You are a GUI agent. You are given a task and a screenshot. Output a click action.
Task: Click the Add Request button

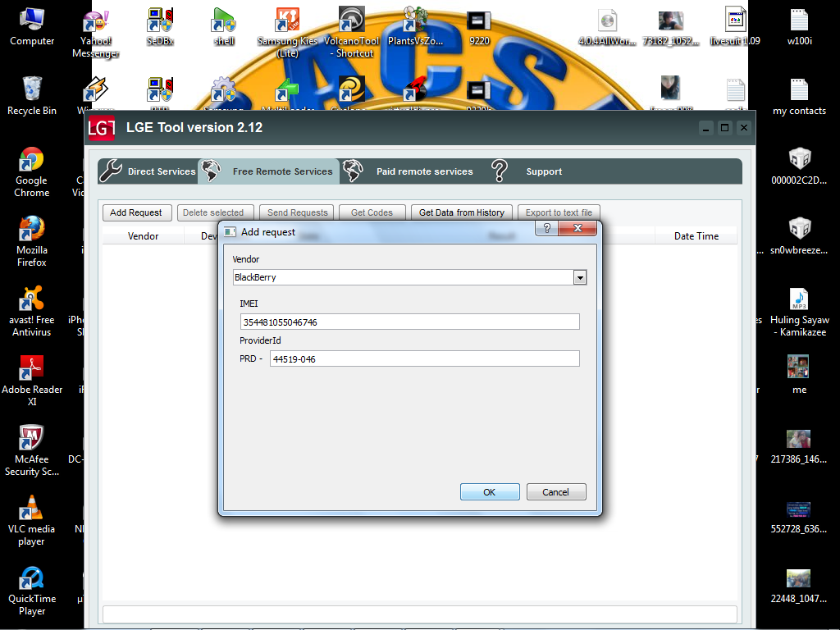136,212
